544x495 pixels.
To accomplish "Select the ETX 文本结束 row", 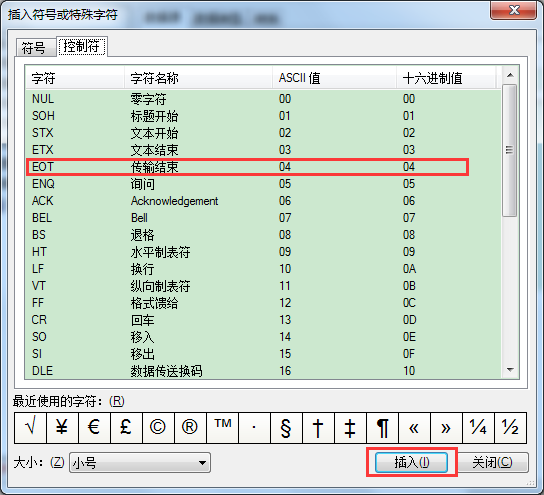I will (x=264, y=150).
